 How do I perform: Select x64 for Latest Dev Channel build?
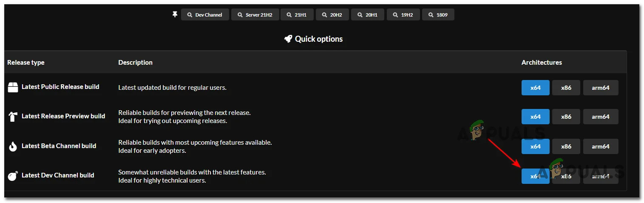pos(535,176)
